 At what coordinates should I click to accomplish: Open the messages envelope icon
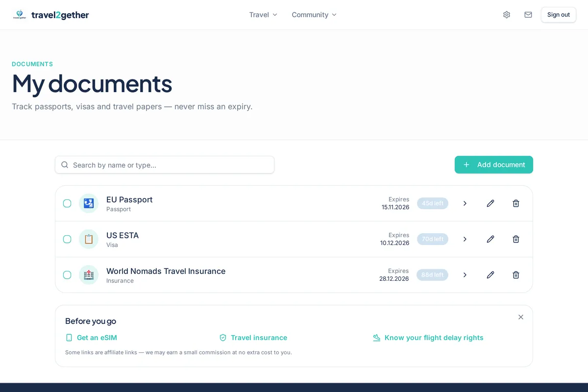528,15
